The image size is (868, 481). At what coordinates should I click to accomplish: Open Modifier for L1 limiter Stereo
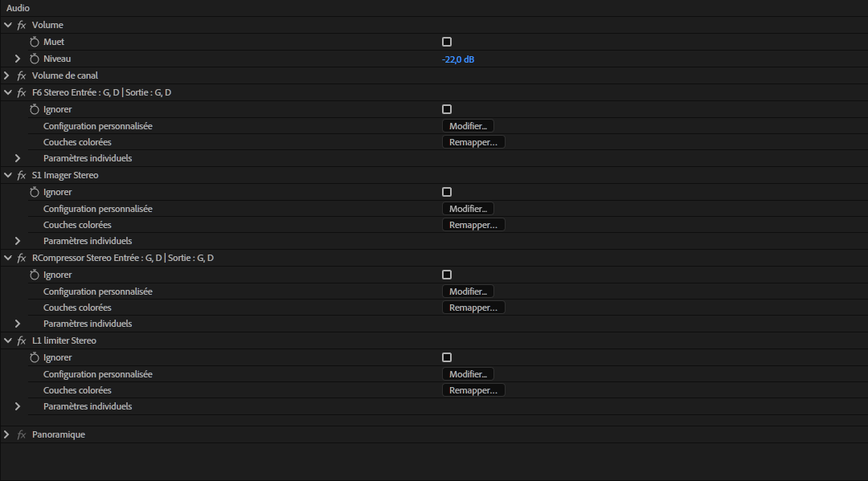coord(468,374)
